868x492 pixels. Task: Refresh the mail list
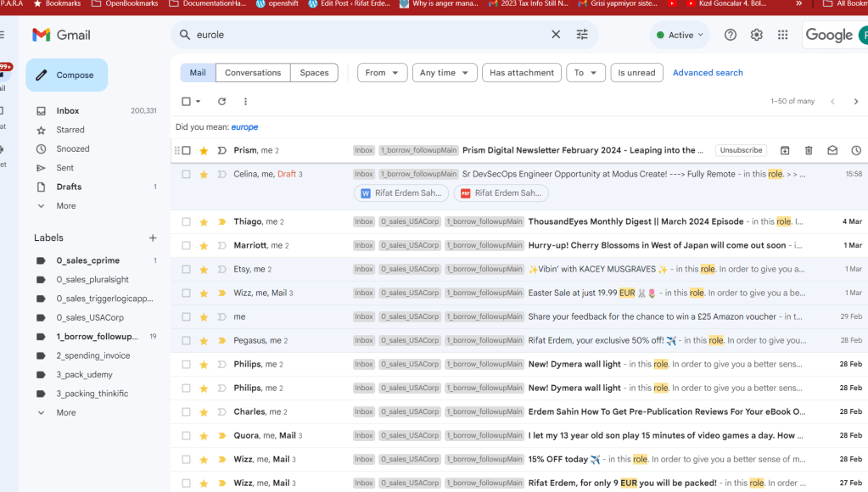pyautogui.click(x=221, y=101)
